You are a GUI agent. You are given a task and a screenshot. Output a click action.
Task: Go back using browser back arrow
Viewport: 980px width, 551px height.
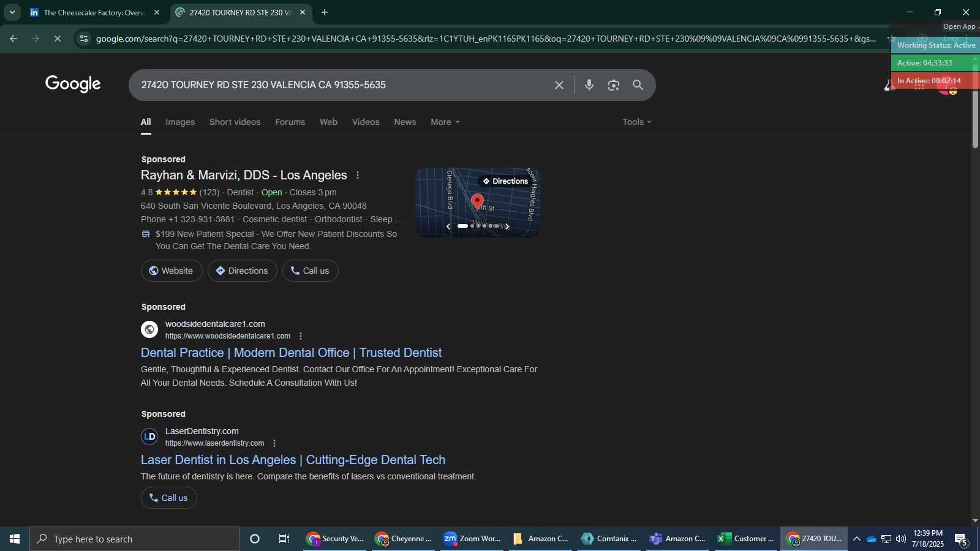[x=13, y=39]
